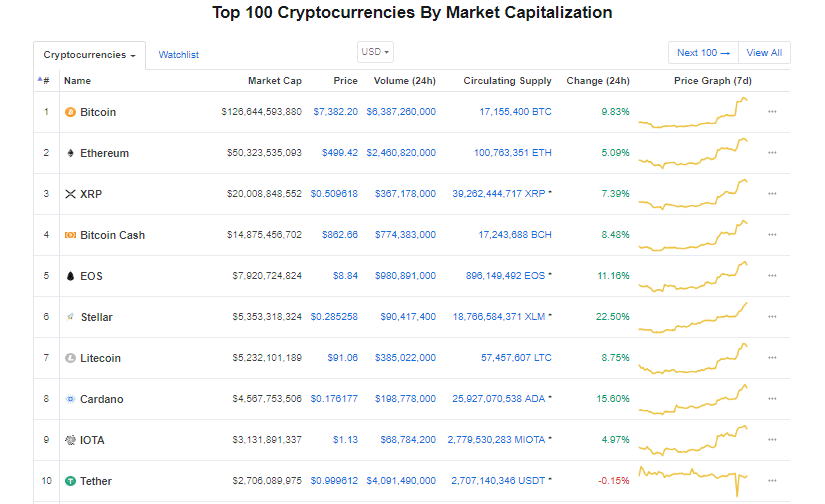Sort by Change (24h) column header
The height and width of the screenshot is (504, 825).
(597, 81)
